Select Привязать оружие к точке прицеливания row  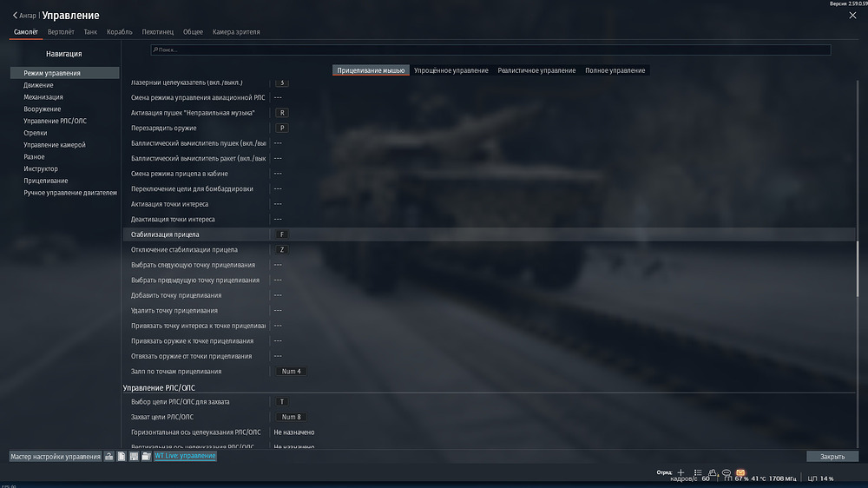pos(489,341)
